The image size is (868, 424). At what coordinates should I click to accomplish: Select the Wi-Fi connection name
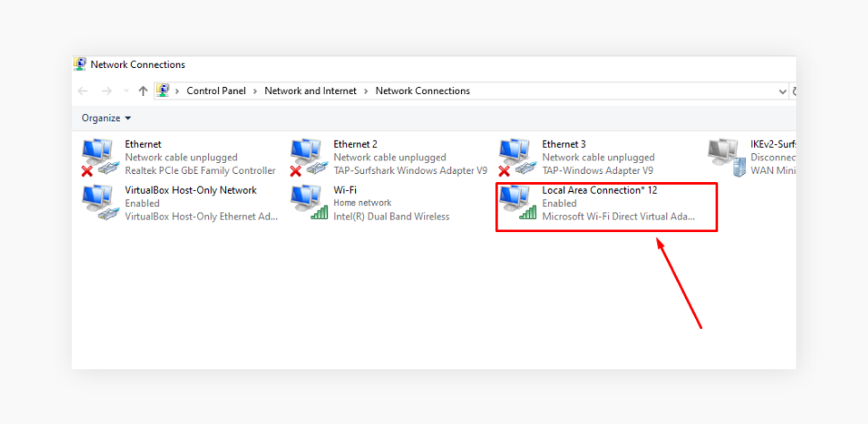(345, 190)
